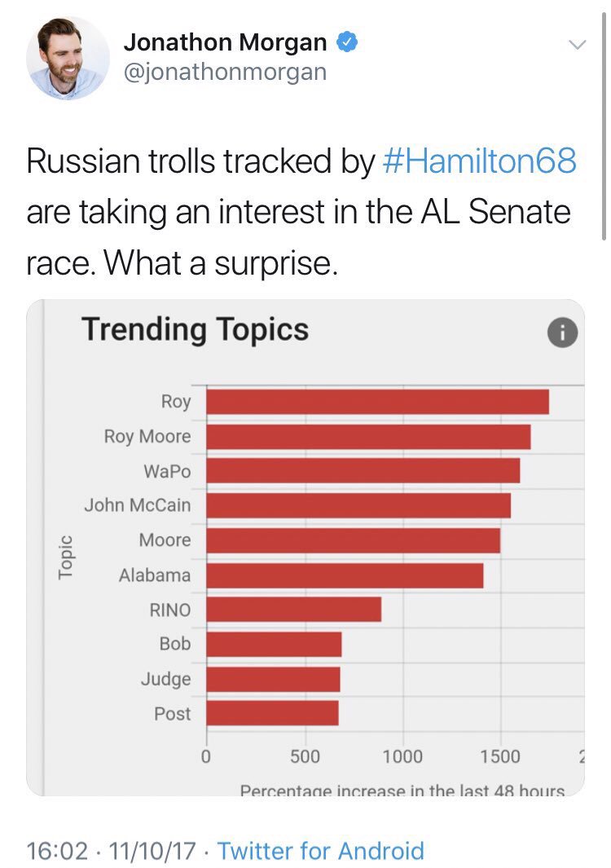This screenshot has height=868, width=611.
Task: Click the tweet timestamp 16:02 · 11/10/17
Action: coord(111,851)
